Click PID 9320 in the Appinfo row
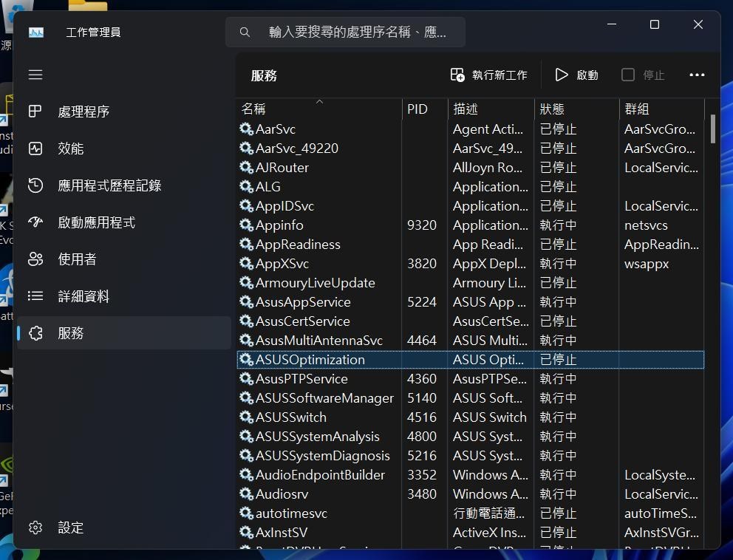This screenshot has width=733, height=560. coord(422,225)
